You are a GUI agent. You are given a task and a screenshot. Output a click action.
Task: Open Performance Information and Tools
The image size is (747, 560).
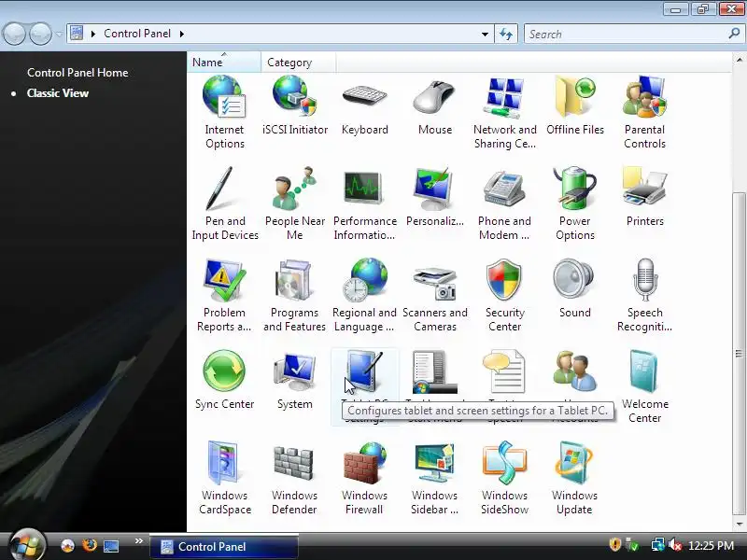(365, 203)
